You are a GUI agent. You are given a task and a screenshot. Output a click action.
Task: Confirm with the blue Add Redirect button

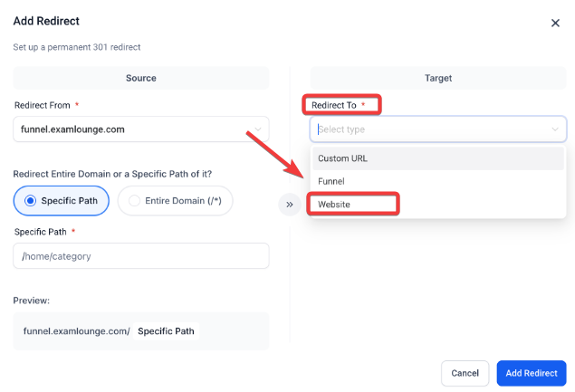click(531, 373)
